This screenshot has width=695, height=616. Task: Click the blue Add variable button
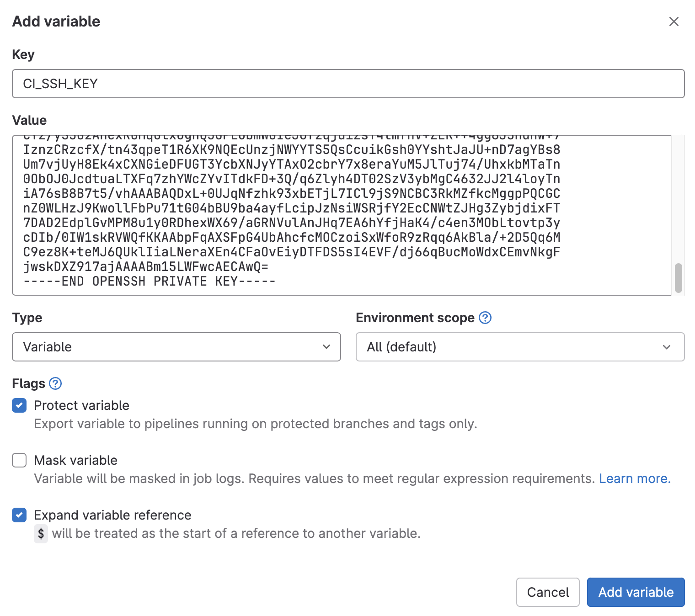coord(636,592)
